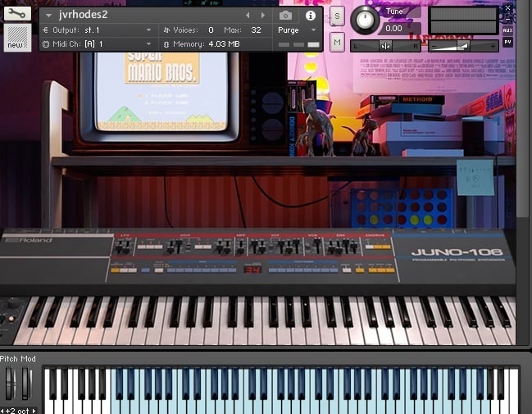This screenshot has width=532, height=414.
Task: Click the Juno-106 VCA slider
Action: click(317, 245)
